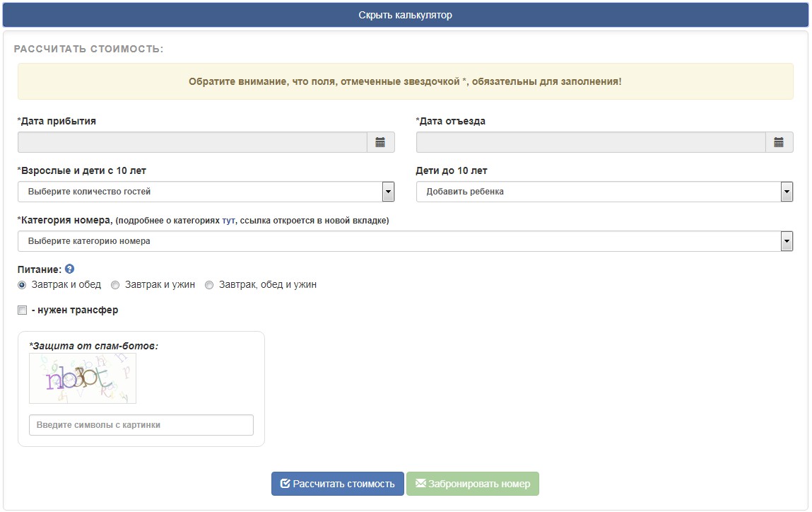Select the Завтрак и ужин radio option

click(115, 285)
